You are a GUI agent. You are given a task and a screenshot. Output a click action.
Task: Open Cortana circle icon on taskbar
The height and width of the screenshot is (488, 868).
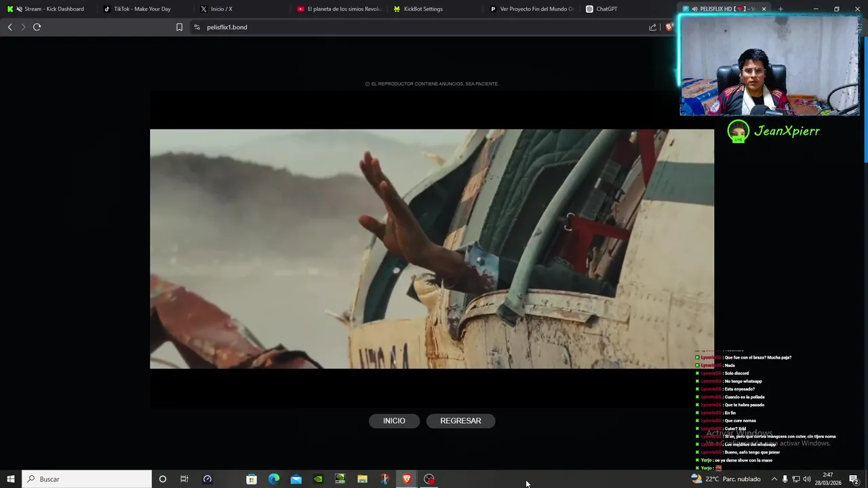click(162, 479)
